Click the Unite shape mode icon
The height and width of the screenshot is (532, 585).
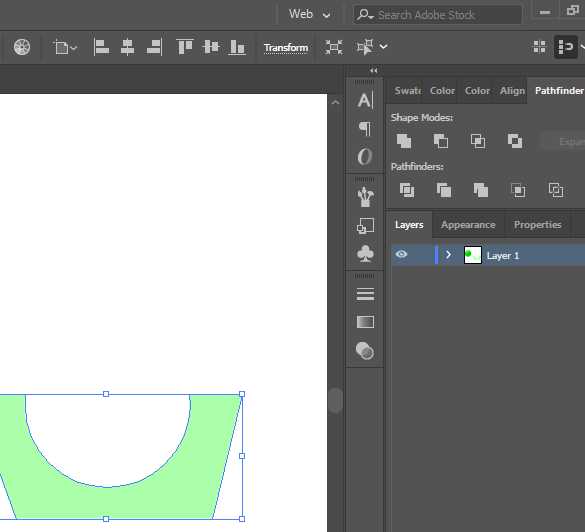404,141
